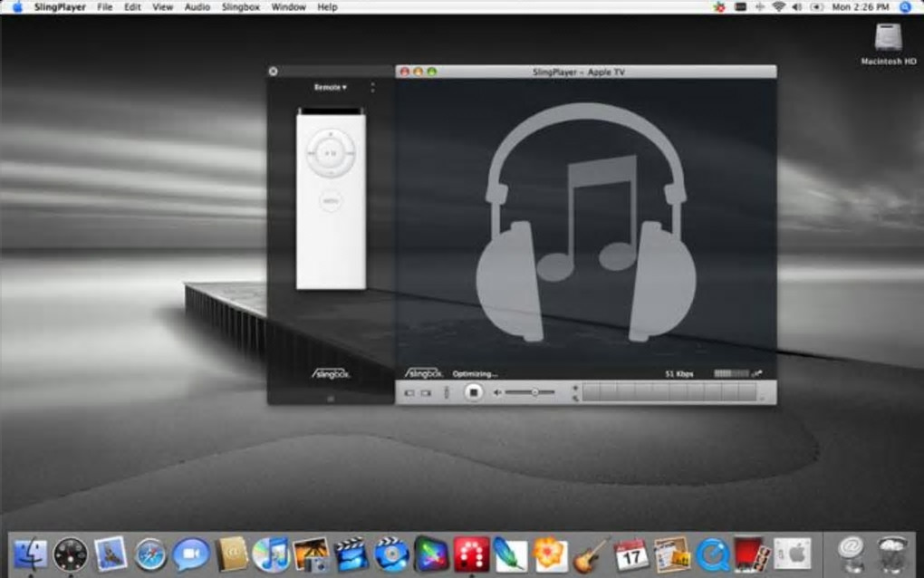Zoom the SlingPlayer window with green button
Image resolution: width=924 pixels, height=578 pixels.
(x=432, y=72)
